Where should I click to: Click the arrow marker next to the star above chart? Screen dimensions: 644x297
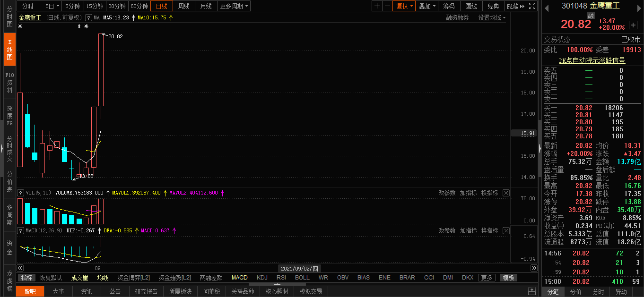coord(79,26)
